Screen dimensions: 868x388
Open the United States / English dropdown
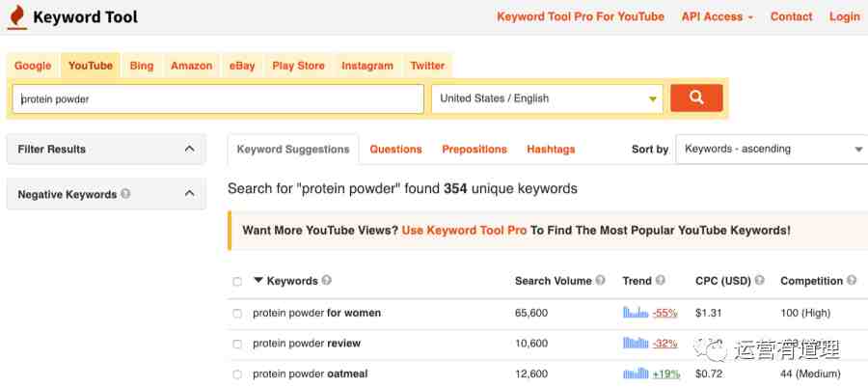point(547,98)
